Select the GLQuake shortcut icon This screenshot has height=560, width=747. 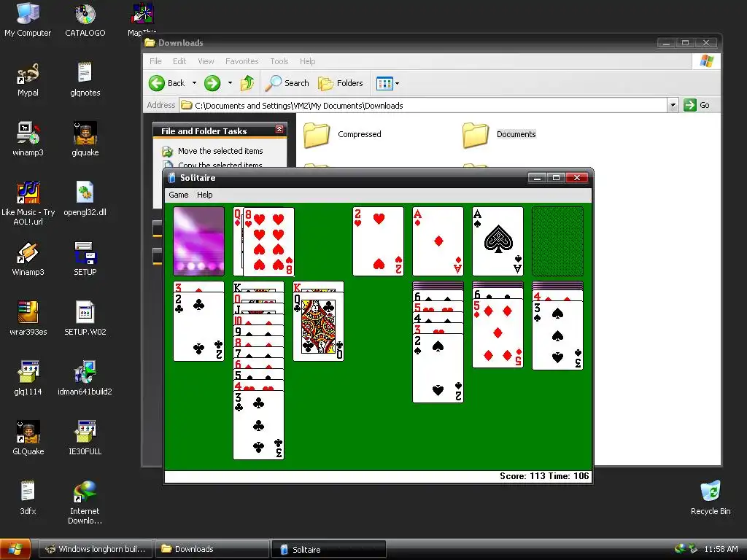pyautogui.click(x=28, y=438)
